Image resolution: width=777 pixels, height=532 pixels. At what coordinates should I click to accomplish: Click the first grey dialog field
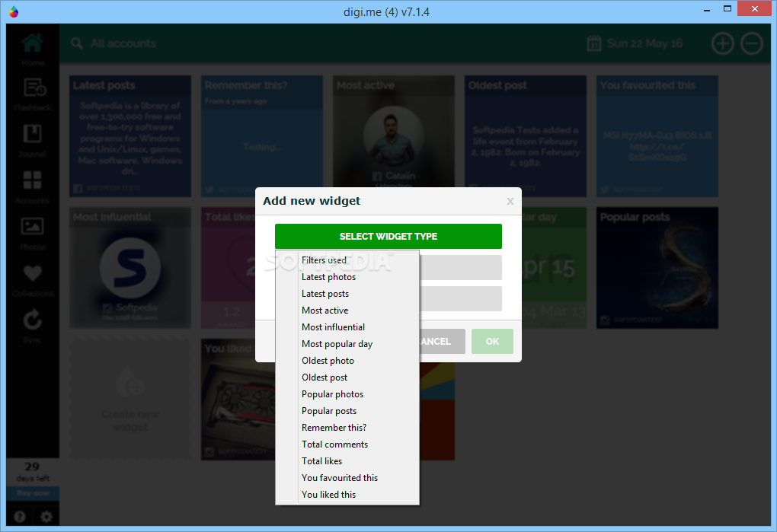click(460, 267)
